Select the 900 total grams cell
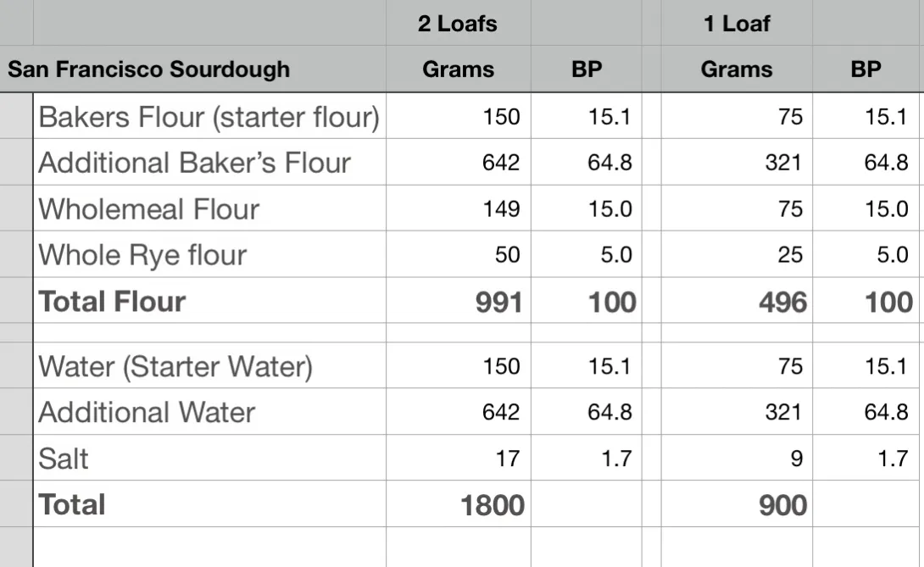The width and height of the screenshot is (924, 567). (x=782, y=505)
